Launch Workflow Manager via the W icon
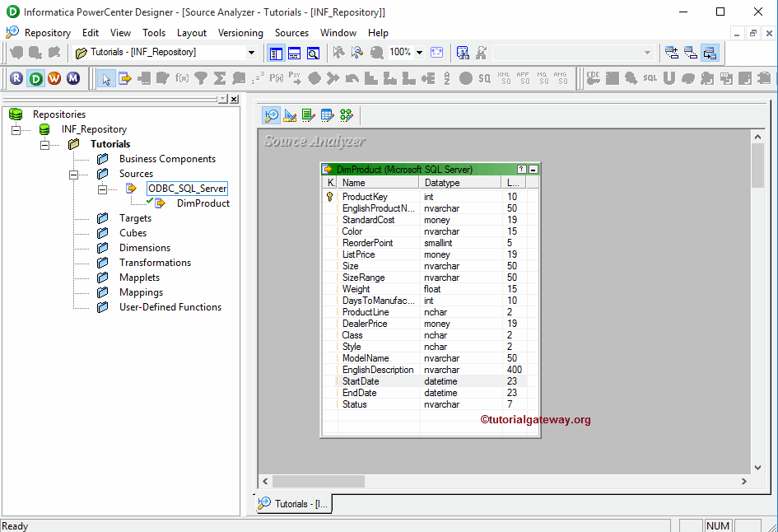The height and width of the screenshot is (532, 778). click(x=54, y=78)
